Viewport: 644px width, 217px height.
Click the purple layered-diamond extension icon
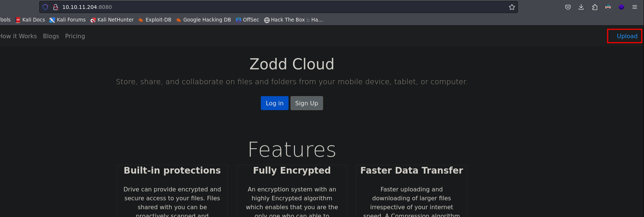pyautogui.click(x=621, y=7)
